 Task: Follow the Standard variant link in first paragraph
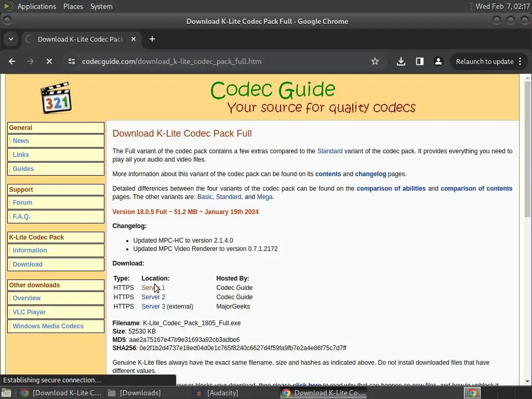[330, 151]
